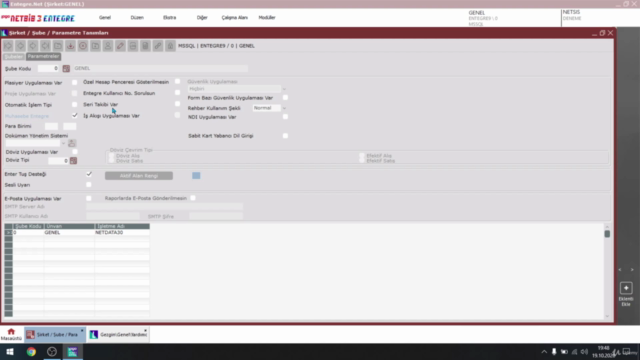The height and width of the screenshot is (360, 640).
Task: Open the Düzen menu
Action: pyautogui.click(x=137, y=18)
